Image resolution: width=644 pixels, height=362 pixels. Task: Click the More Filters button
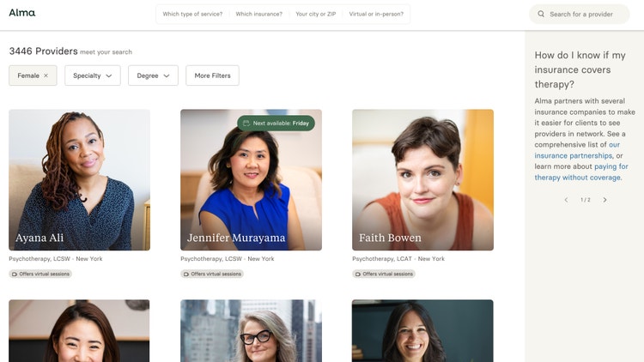click(212, 75)
